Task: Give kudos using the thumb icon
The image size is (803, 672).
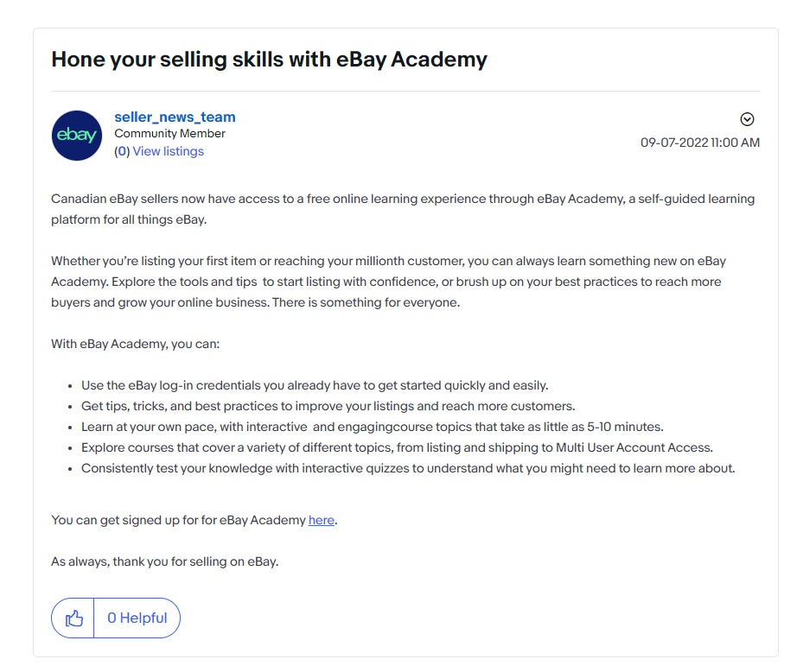Action: pos(74,618)
